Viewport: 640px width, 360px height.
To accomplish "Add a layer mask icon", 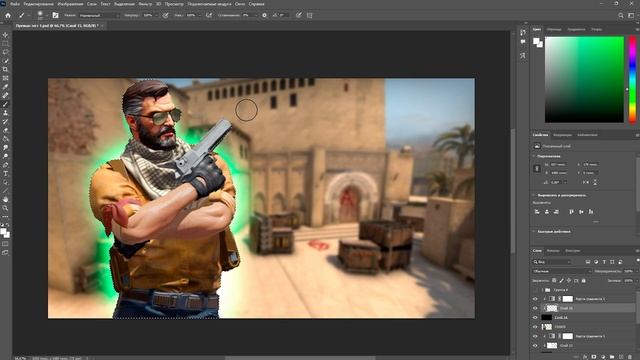I will tap(594, 357).
